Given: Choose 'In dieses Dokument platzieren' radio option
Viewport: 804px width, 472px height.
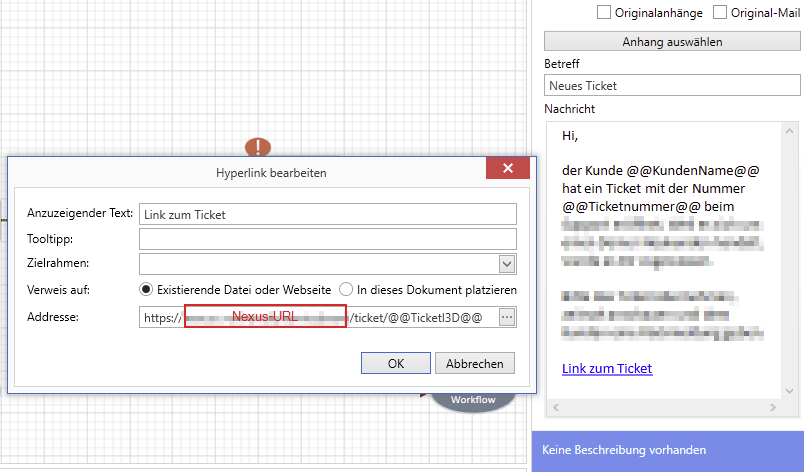Looking at the screenshot, I should point(347,290).
